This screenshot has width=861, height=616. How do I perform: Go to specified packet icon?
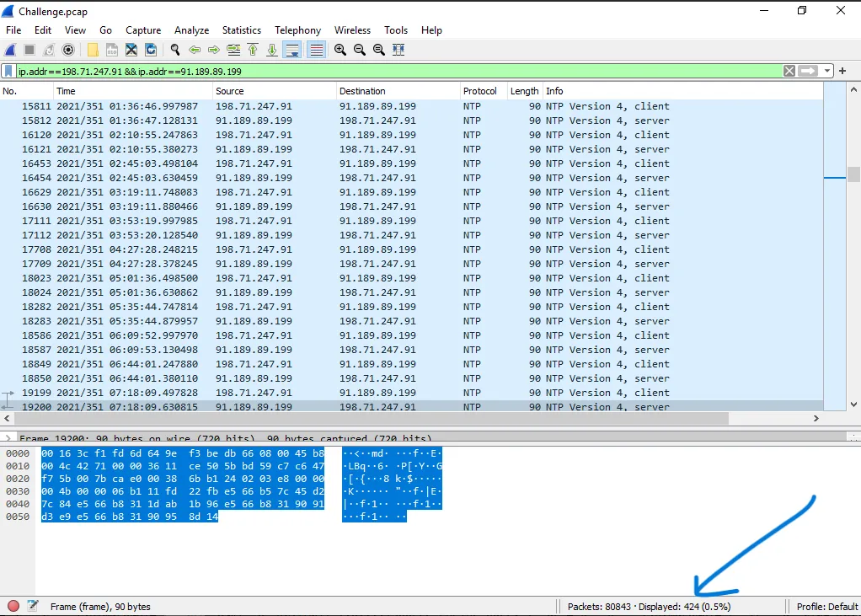(x=233, y=50)
